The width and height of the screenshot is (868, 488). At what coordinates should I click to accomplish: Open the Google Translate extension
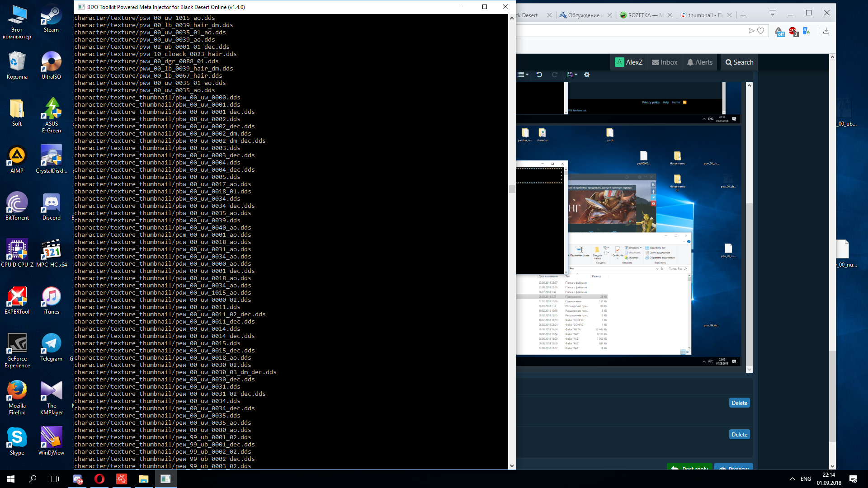click(807, 31)
